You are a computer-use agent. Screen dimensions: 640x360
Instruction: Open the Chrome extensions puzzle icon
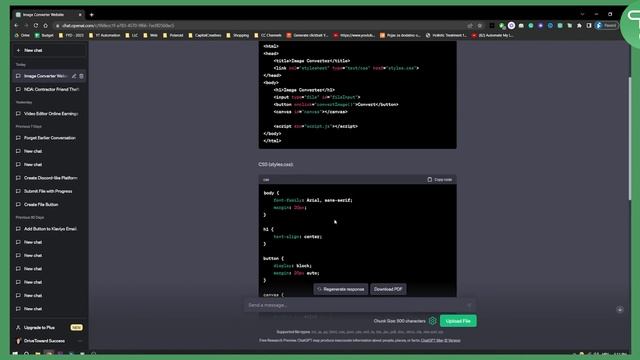579,25
